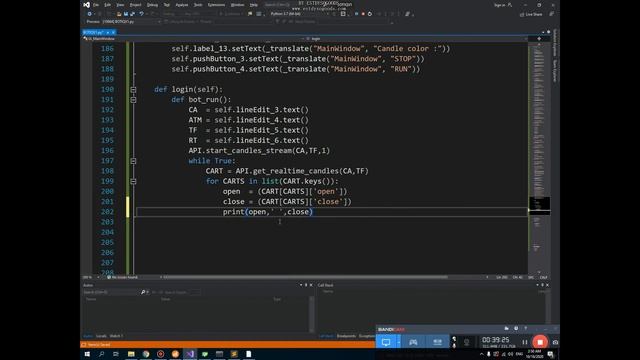This screenshot has width=640, height=360.
Task: Click line number 196 in gutter
Action: 107,151
